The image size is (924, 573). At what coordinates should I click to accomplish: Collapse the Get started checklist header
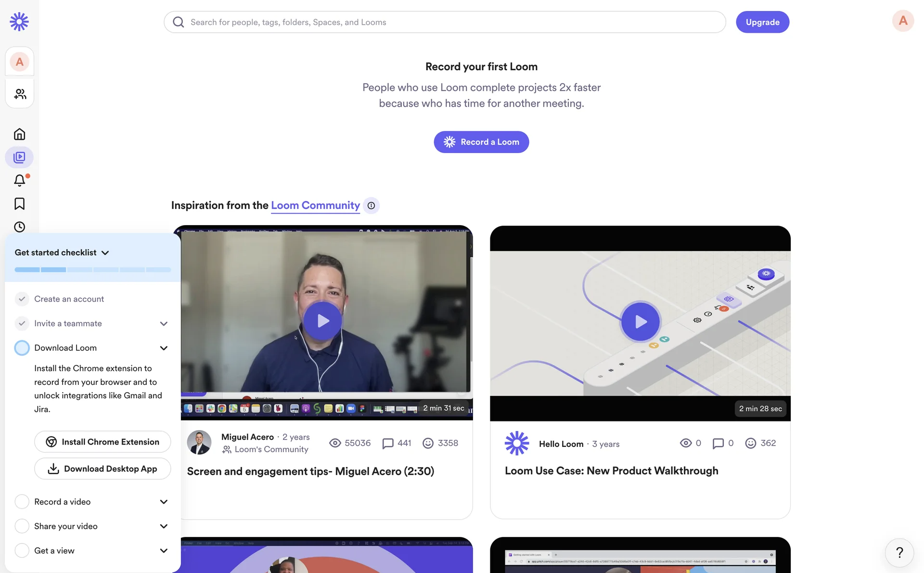coord(62,253)
